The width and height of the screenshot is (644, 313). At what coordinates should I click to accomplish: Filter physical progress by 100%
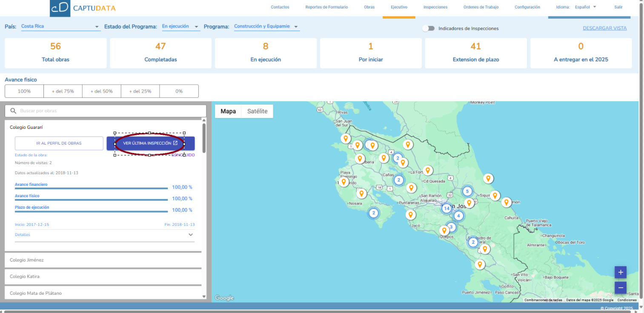(x=24, y=91)
